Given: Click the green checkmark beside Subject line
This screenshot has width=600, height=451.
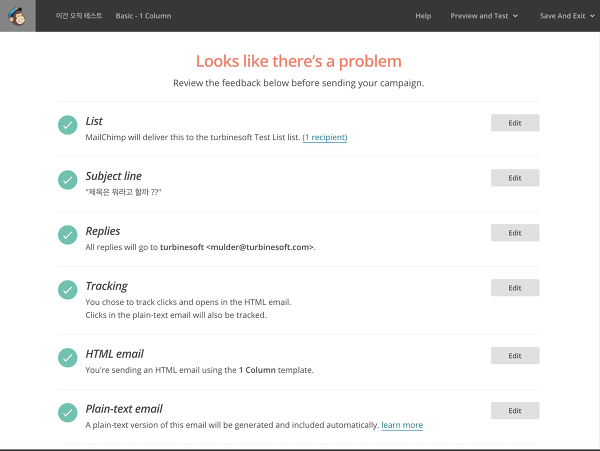Looking at the screenshot, I should pyautogui.click(x=68, y=180).
